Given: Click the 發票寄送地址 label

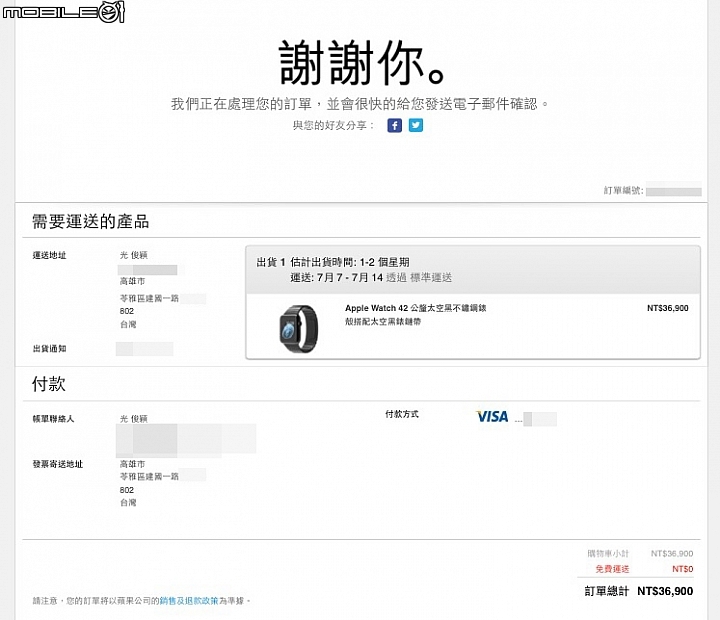Looking at the screenshot, I should pyautogui.click(x=58, y=464).
